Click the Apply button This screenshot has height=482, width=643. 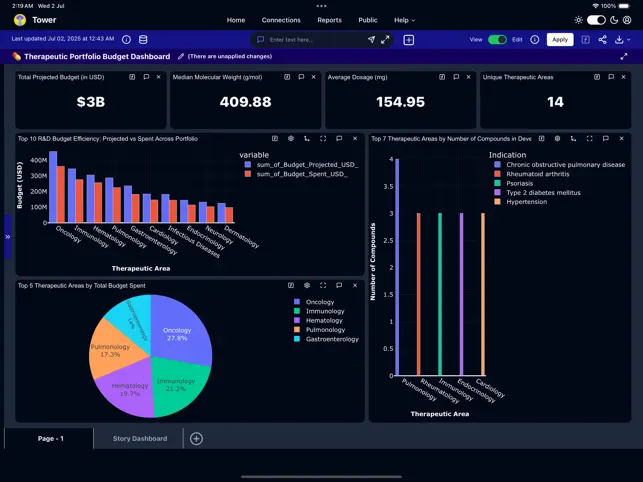click(x=560, y=40)
